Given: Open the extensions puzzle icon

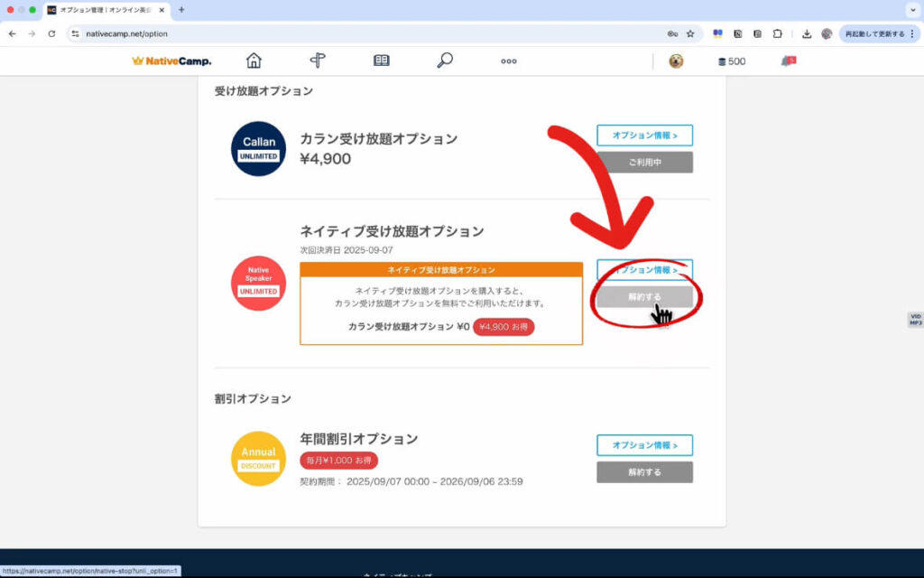Looking at the screenshot, I should [777, 33].
